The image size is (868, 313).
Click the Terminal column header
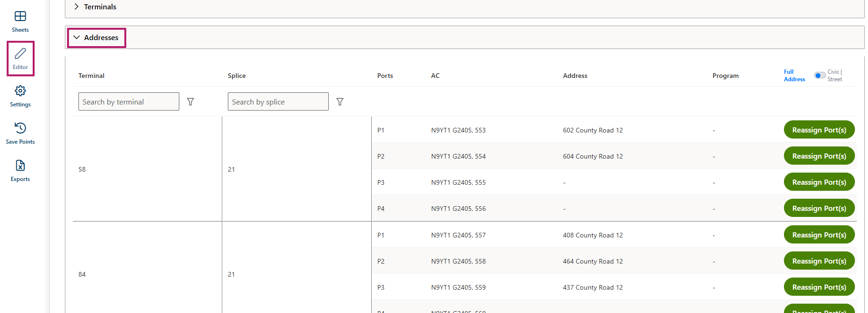[x=92, y=76]
